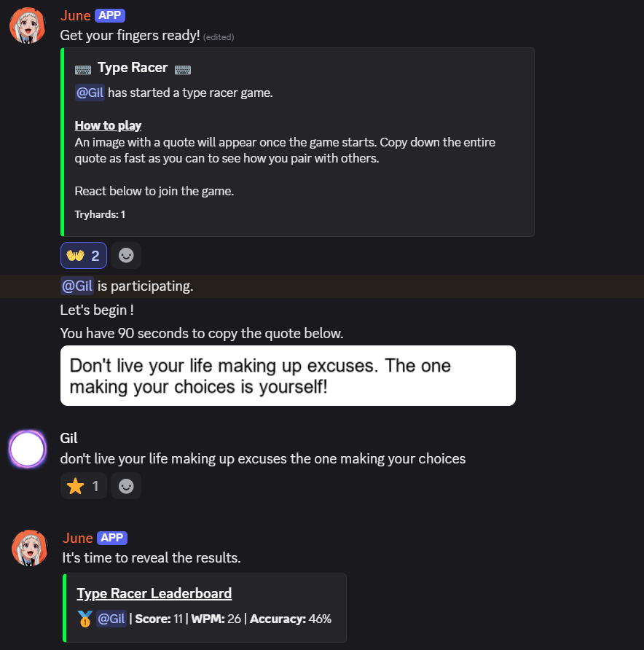Click the APP badge on the first message
Screen dimensions: 644x650
pyautogui.click(x=109, y=15)
